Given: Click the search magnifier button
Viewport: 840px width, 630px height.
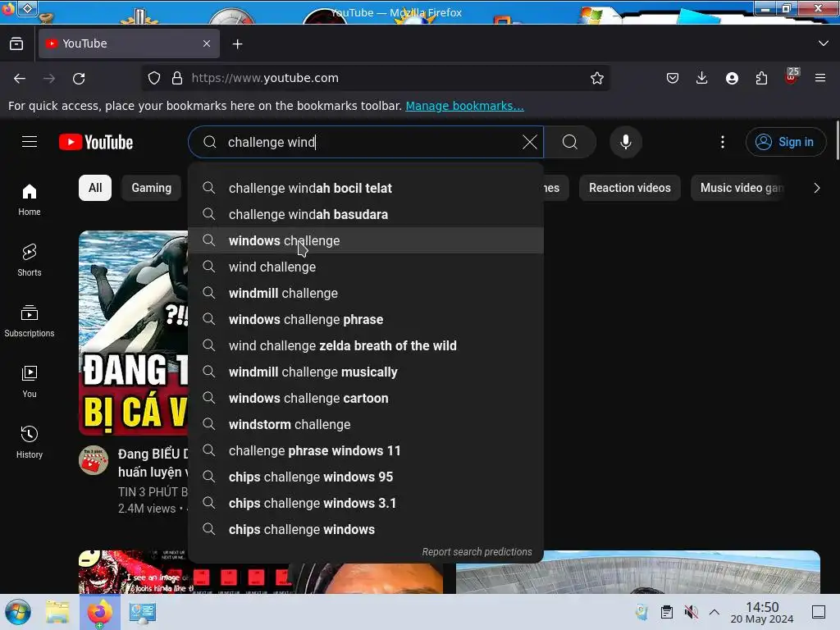Looking at the screenshot, I should (570, 142).
